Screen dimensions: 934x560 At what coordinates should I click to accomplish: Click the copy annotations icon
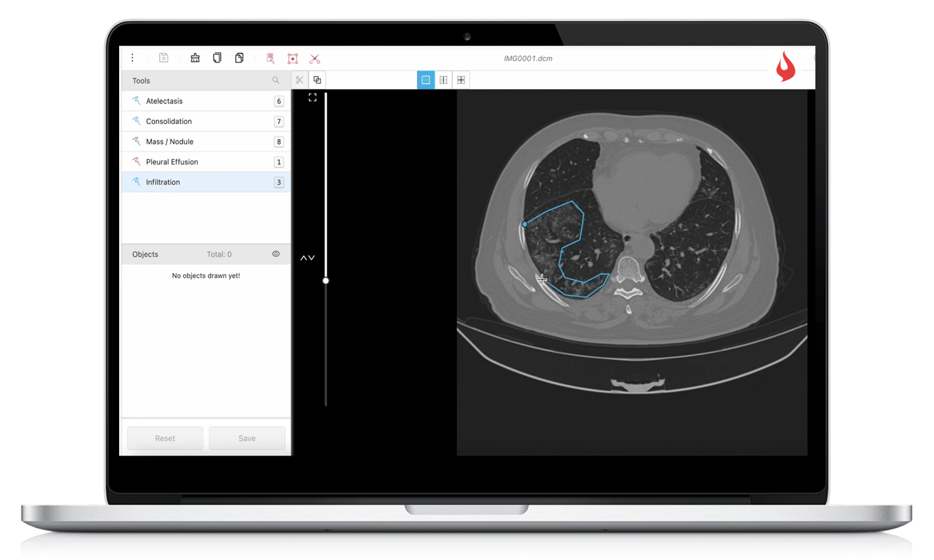[217, 58]
